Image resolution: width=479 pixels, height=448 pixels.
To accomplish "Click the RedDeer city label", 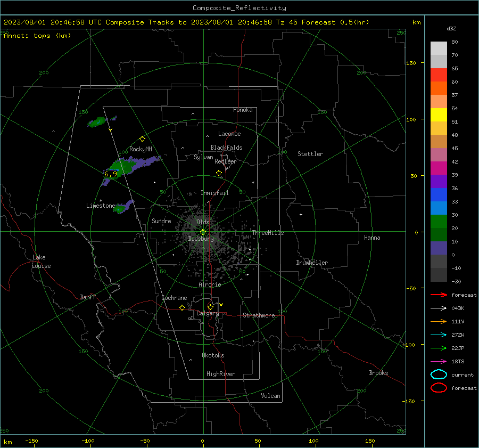I will coord(226,161).
